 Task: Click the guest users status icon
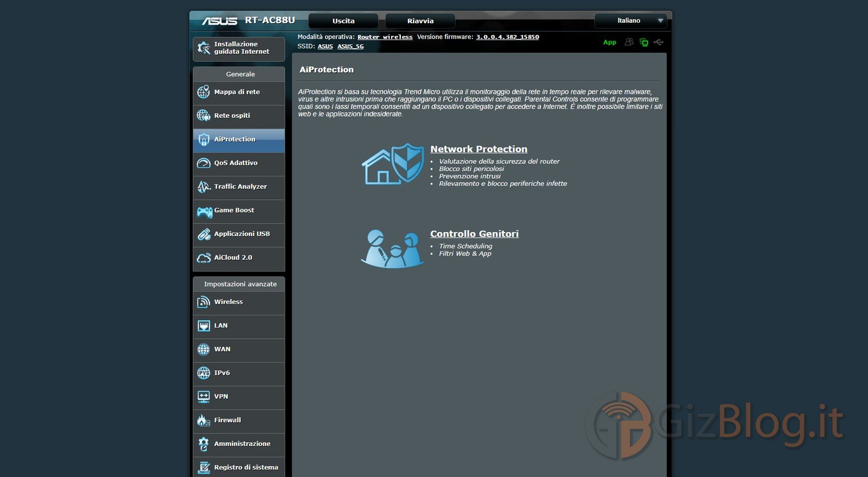(629, 42)
